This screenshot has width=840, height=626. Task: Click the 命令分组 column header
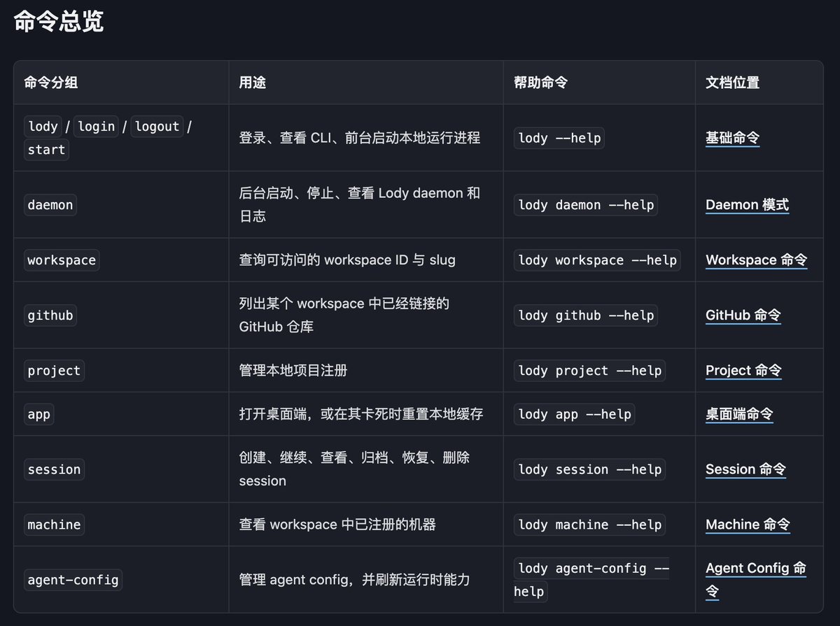[x=51, y=83]
